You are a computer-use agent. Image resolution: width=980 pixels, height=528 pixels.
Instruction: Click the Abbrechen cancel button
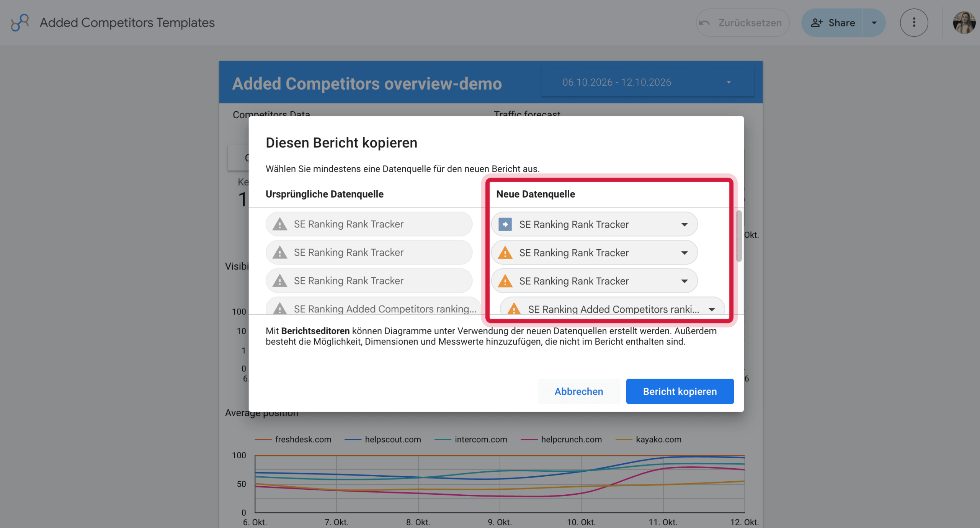[x=579, y=391]
